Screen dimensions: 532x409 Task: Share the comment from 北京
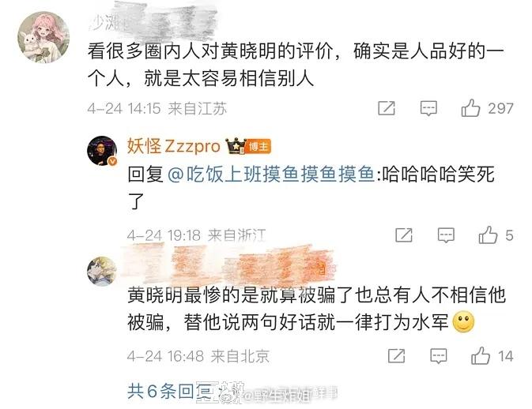pyautogui.click(x=396, y=356)
